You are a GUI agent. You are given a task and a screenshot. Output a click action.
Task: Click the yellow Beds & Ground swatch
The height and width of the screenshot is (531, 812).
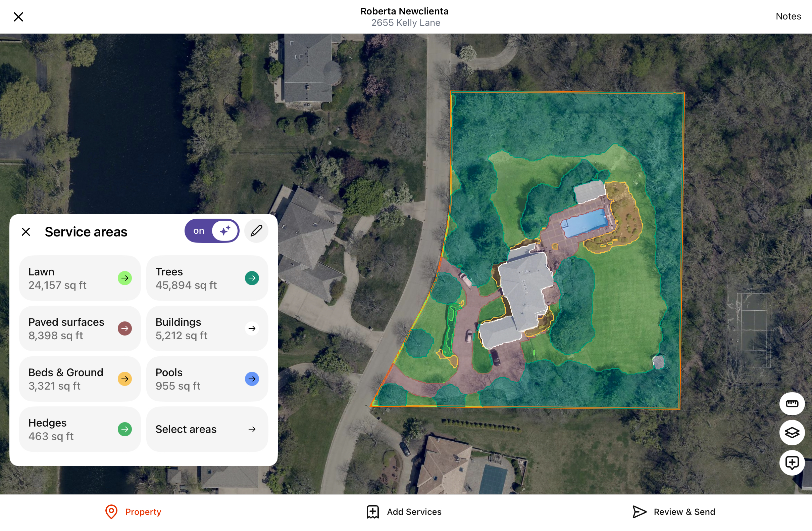pos(125,379)
